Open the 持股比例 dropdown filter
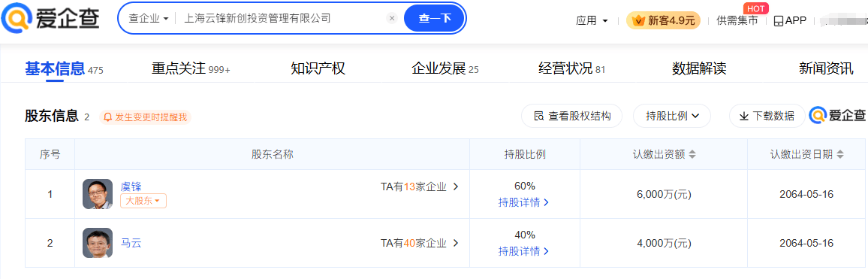Viewport: 868px width, 279px height. click(672, 116)
